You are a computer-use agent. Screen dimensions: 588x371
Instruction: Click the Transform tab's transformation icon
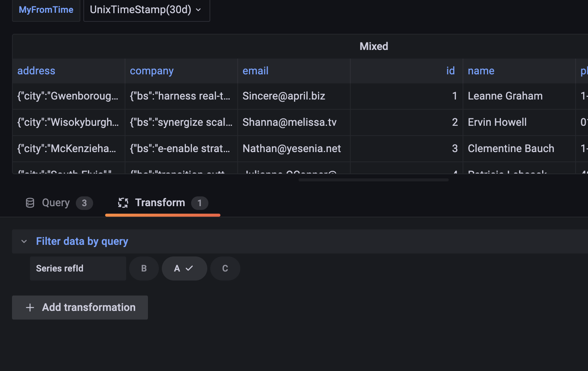coord(123,202)
